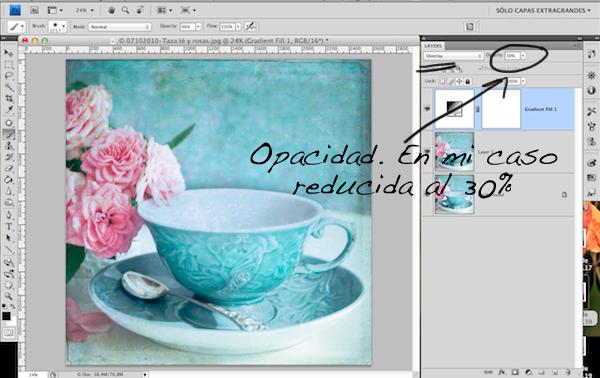600x378 pixels.
Task: Toggle lock transparent pixels
Action: point(442,81)
